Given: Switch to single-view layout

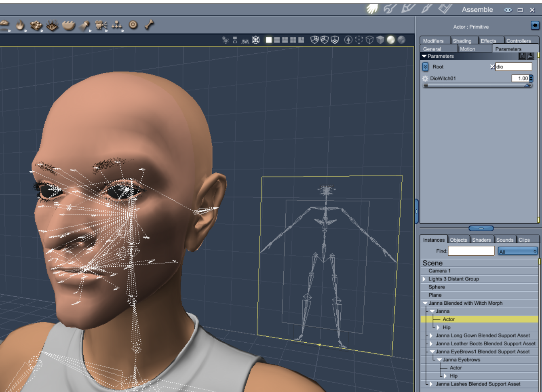Looking at the screenshot, I should click(x=269, y=40).
